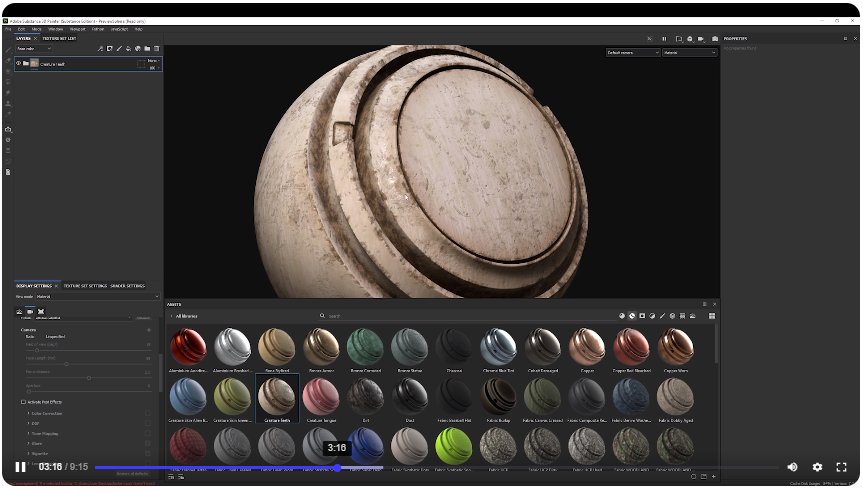Click the add folder icon in Layers panel
The width and height of the screenshot is (863, 493).
[x=148, y=48]
